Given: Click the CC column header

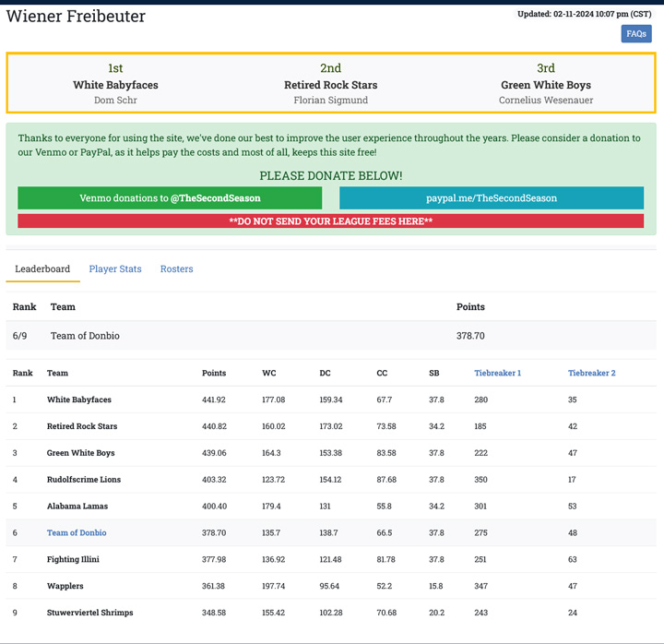Looking at the screenshot, I should coord(382,373).
